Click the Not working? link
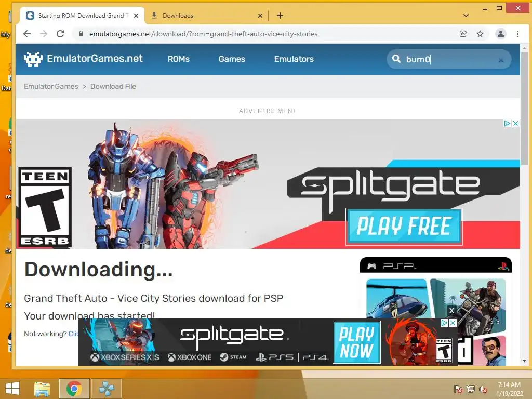This screenshot has width=532, height=399. click(x=74, y=334)
